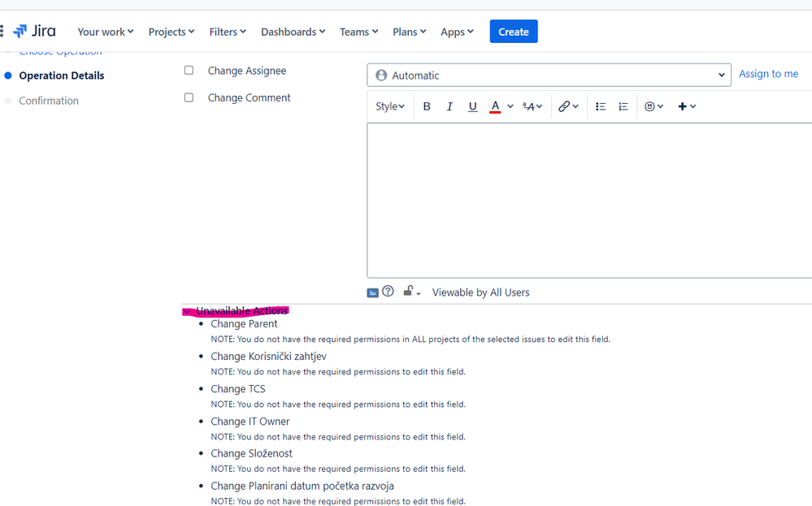Open the text color dropdown arrow
The height and width of the screenshot is (506, 812).
click(510, 106)
